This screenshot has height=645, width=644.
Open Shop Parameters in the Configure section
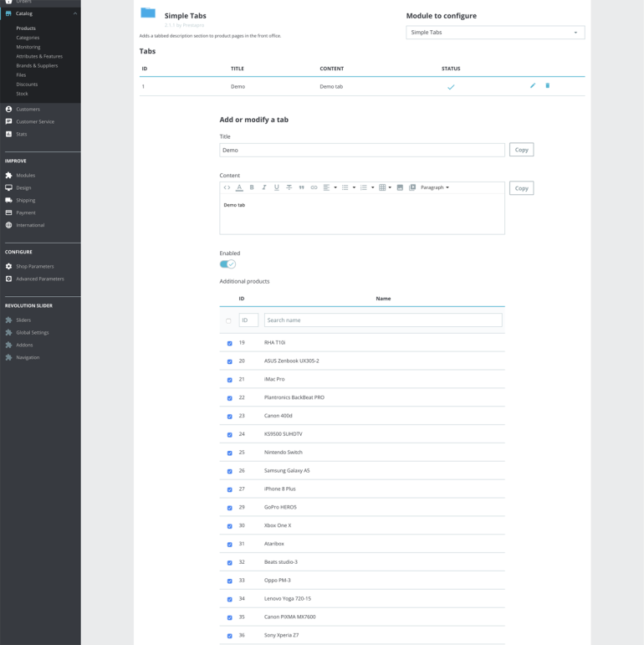coord(35,267)
